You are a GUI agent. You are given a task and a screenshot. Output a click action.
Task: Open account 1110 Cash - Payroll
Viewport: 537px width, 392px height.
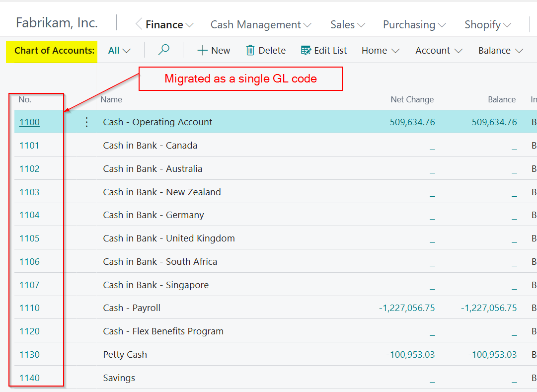tap(29, 308)
